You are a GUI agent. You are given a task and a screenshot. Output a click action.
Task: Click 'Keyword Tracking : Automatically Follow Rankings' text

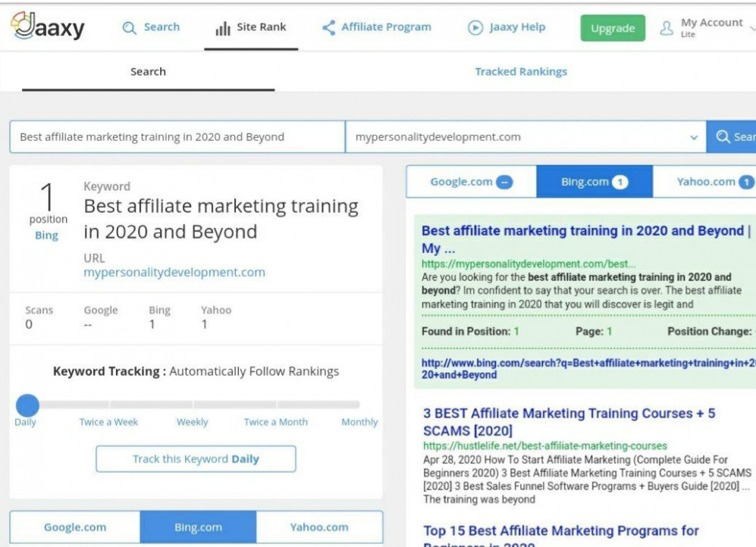pyautogui.click(x=196, y=371)
